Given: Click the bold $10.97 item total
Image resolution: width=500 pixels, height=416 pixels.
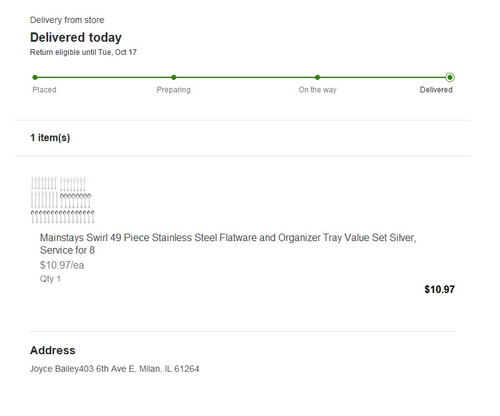Looking at the screenshot, I should (x=439, y=289).
